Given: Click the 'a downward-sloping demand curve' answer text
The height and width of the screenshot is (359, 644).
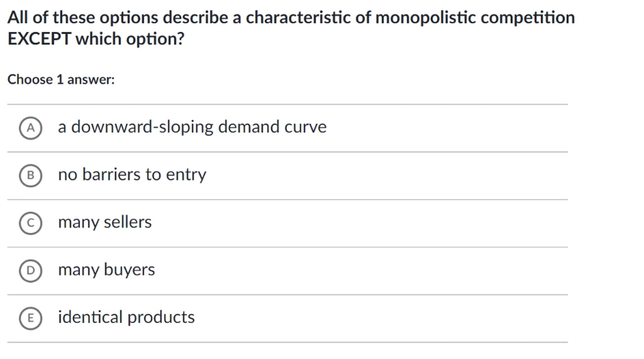Looking at the screenshot, I should click(192, 127).
